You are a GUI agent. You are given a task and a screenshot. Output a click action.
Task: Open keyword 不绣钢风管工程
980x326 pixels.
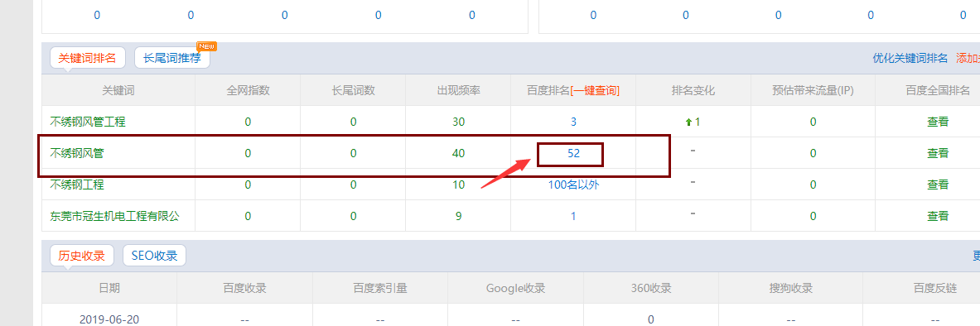[x=88, y=122]
